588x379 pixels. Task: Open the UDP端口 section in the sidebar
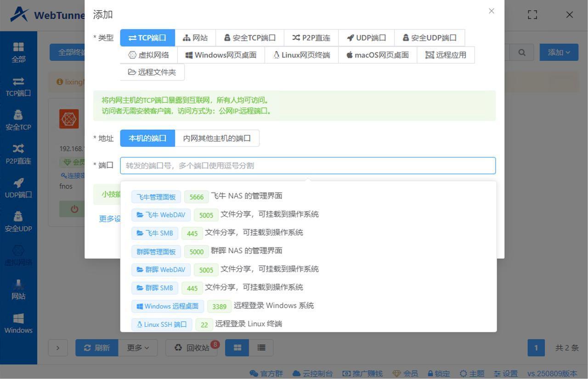pos(18,188)
